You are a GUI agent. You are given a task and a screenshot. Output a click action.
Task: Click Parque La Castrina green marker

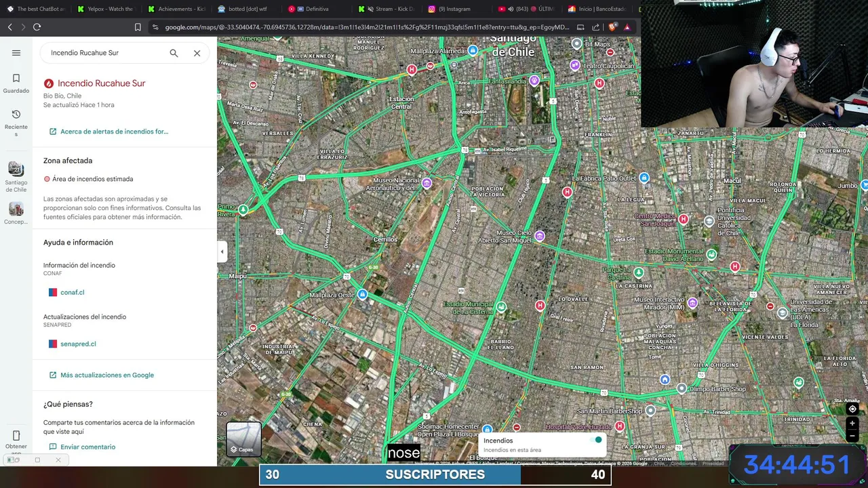coord(638,272)
